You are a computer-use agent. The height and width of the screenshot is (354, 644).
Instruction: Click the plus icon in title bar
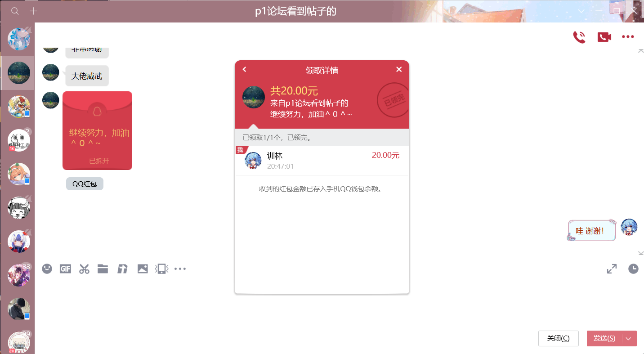click(33, 11)
